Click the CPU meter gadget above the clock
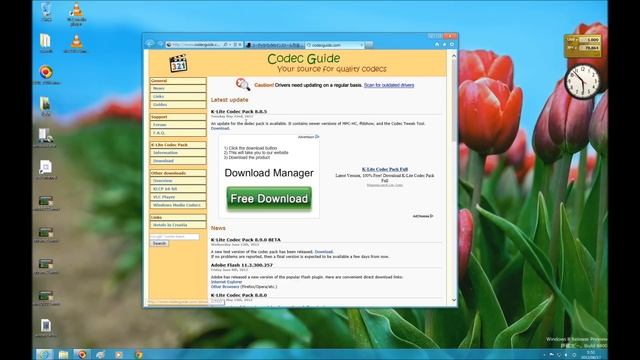This screenshot has height=360, width=640. (x=582, y=45)
